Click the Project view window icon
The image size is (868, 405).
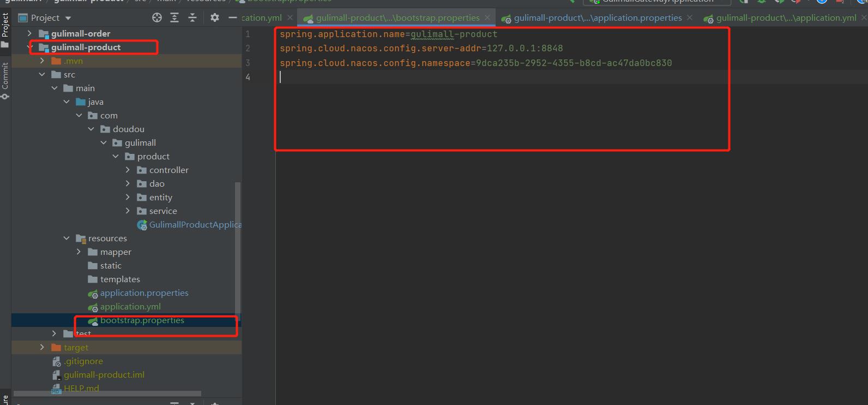pyautogui.click(x=23, y=18)
